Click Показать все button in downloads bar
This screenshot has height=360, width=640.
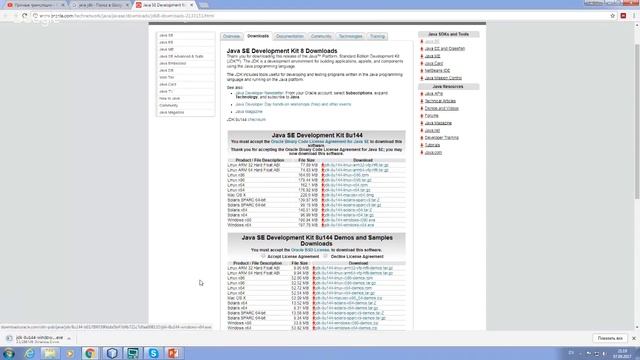coord(610,338)
